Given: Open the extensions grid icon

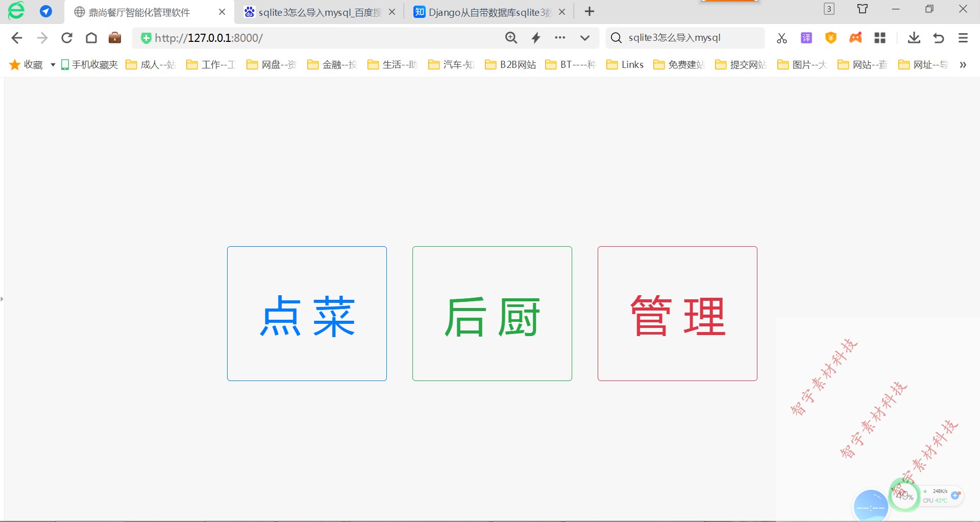Looking at the screenshot, I should (x=880, y=38).
